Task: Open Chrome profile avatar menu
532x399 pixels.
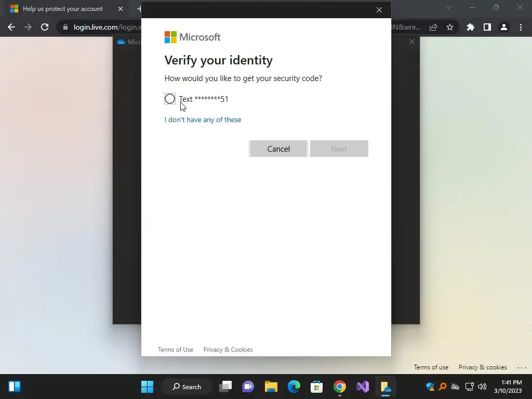Action: (x=504, y=27)
